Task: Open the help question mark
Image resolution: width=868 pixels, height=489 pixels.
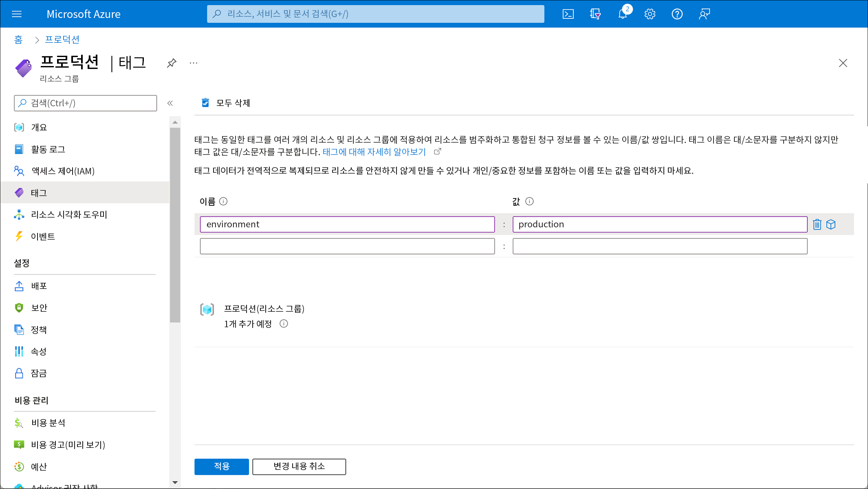Action: (677, 14)
